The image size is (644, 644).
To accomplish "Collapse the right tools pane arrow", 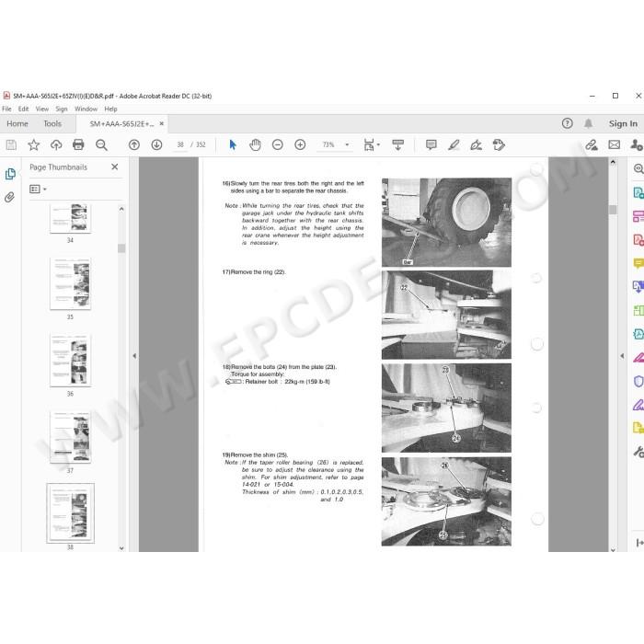I will pos(622,356).
